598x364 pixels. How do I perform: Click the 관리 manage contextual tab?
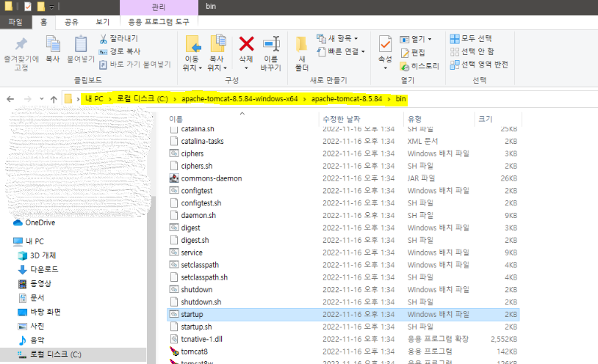[159, 7]
